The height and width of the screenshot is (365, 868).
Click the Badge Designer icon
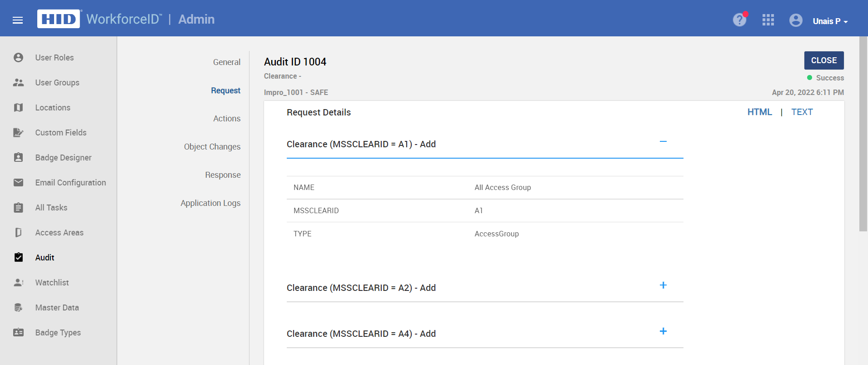click(18, 157)
